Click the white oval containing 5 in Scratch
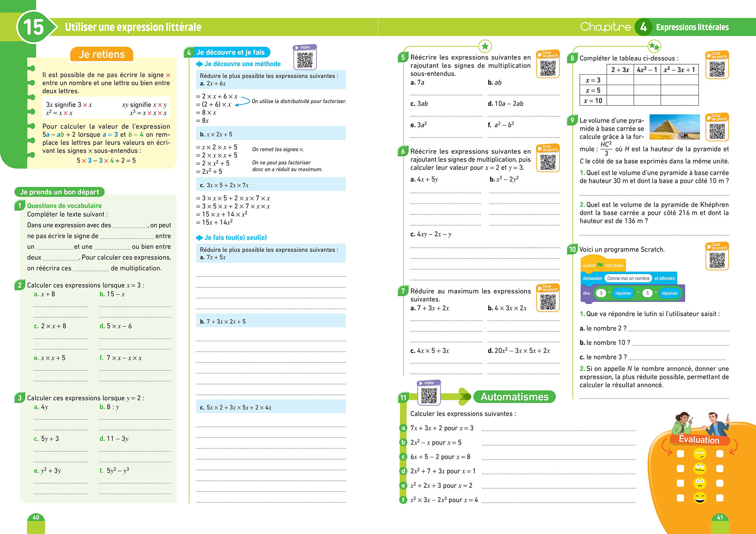 (648, 293)
